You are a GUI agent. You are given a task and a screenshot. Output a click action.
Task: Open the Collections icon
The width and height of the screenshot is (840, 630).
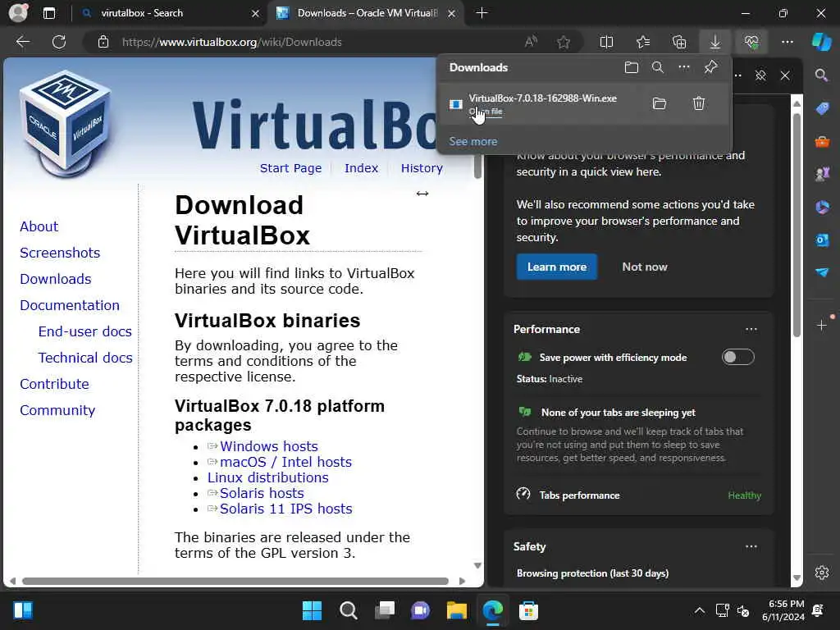coord(679,42)
